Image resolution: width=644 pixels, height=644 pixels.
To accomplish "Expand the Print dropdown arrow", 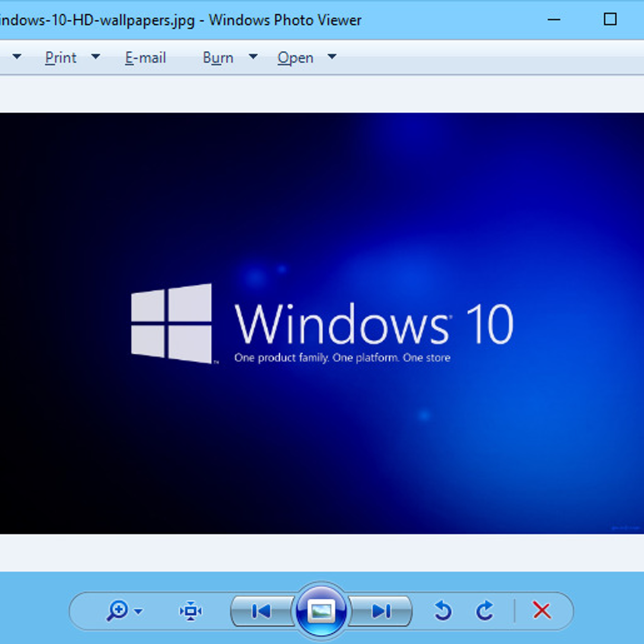I will coord(95,57).
